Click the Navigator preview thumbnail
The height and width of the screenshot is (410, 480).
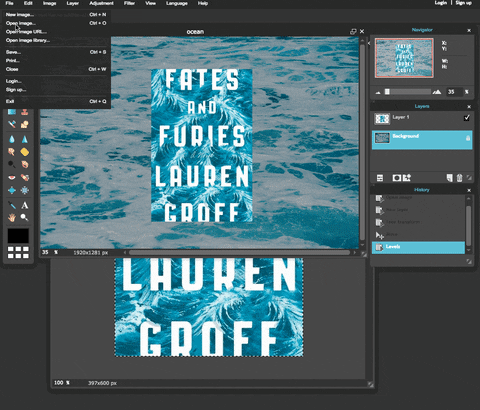pos(404,58)
